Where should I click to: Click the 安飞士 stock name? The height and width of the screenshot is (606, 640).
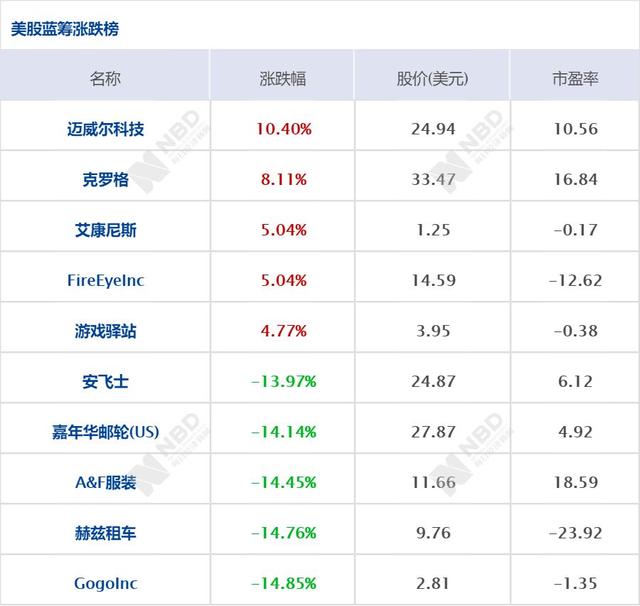coord(105,381)
